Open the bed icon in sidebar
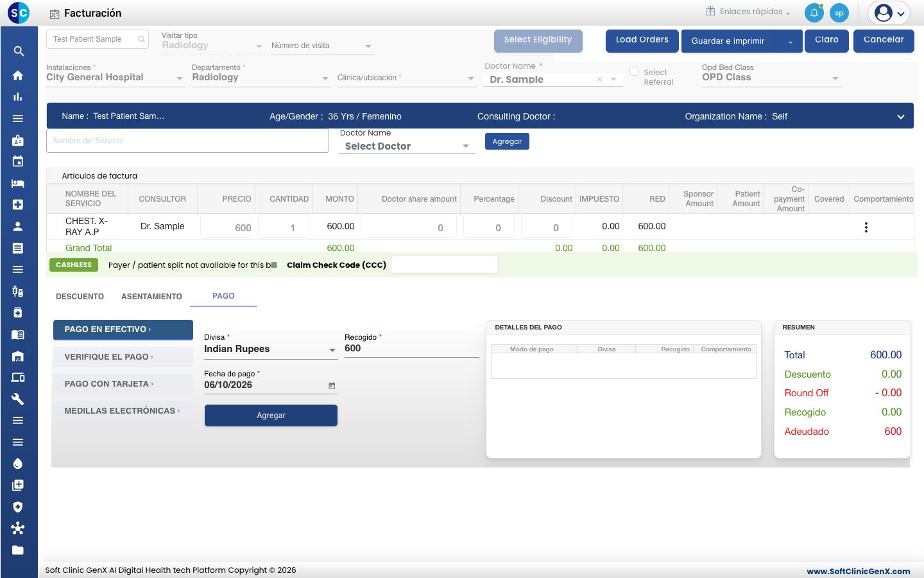This screenshot has height=578, width=924. [18, 183]
